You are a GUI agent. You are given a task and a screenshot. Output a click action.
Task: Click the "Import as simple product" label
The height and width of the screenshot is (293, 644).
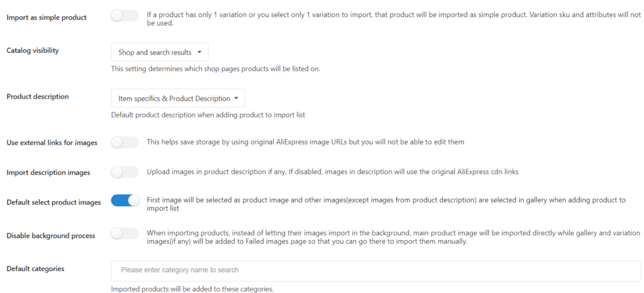[47, 18]
